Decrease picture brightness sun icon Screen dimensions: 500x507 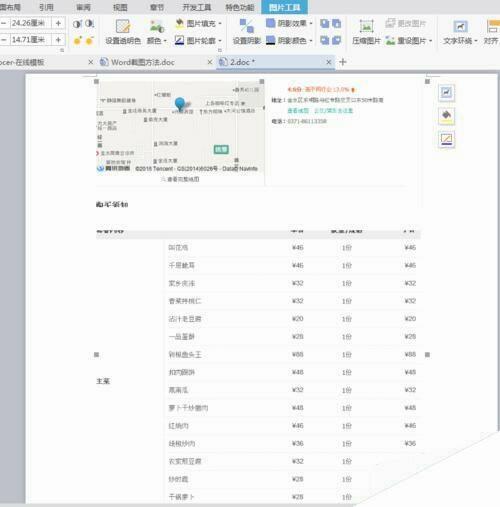click(89, 40)
